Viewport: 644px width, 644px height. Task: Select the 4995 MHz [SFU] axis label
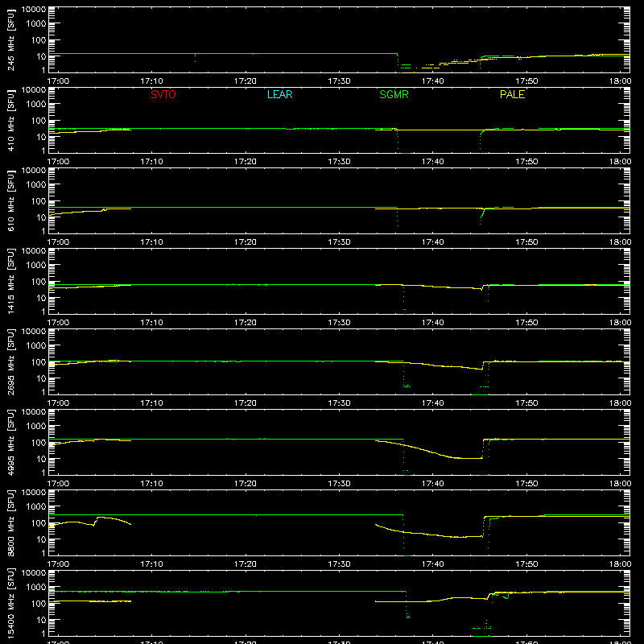click(10, 442)
